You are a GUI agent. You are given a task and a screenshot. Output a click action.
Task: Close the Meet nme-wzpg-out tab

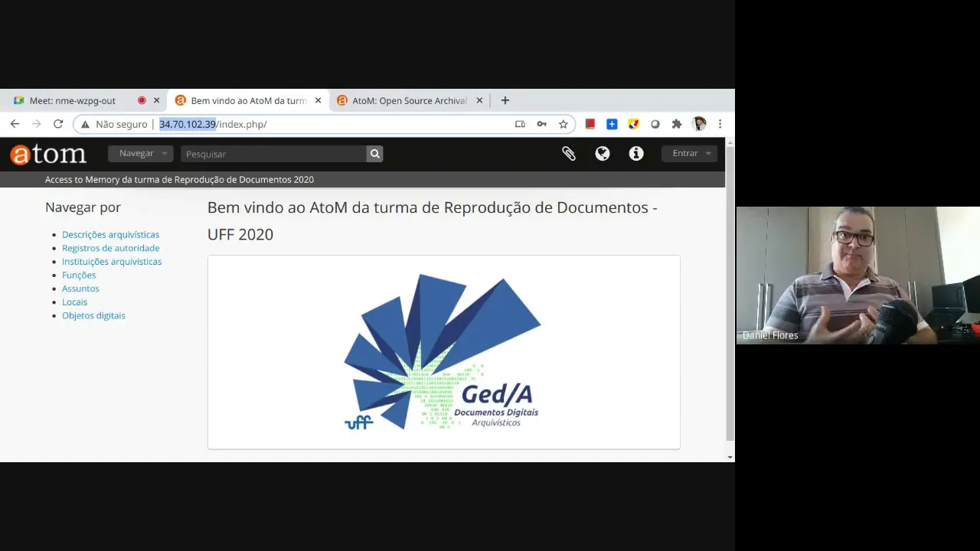pos(157,100)
